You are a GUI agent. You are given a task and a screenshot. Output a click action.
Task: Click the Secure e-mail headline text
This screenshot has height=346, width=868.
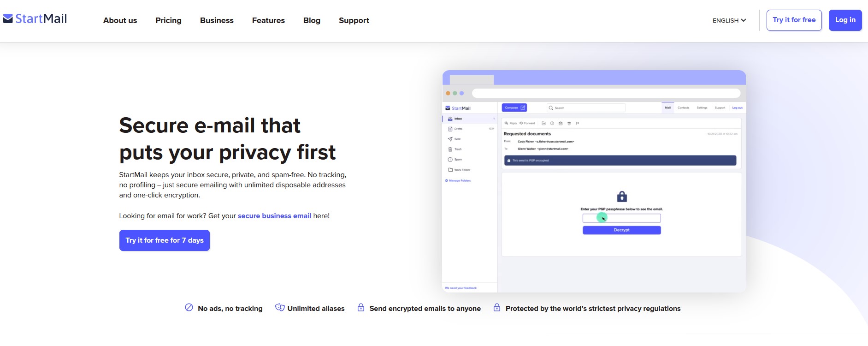227,139
